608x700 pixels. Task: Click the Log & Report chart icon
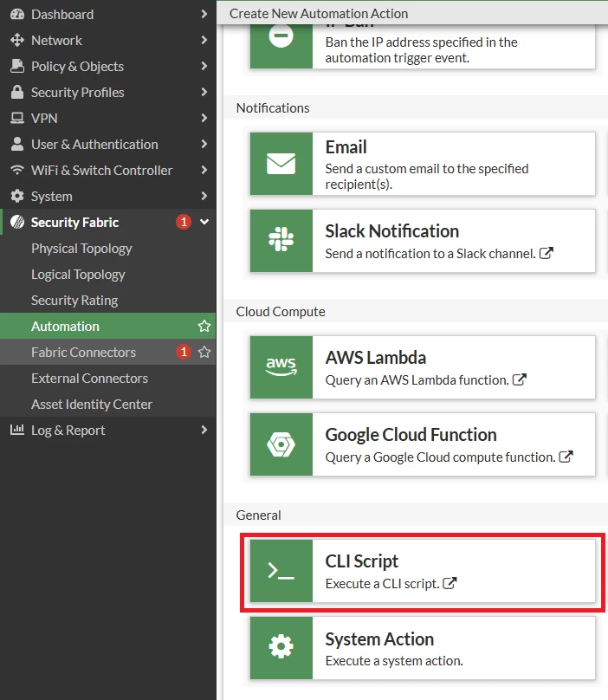[x=17, y=430]
